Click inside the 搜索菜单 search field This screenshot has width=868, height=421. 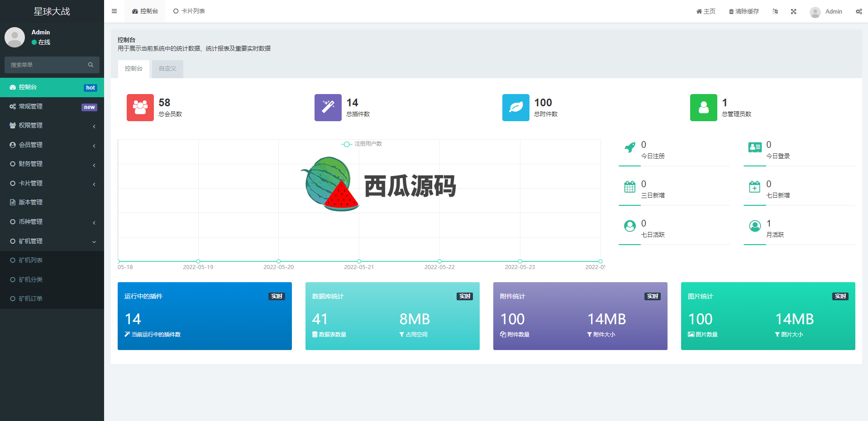(45, 65)
